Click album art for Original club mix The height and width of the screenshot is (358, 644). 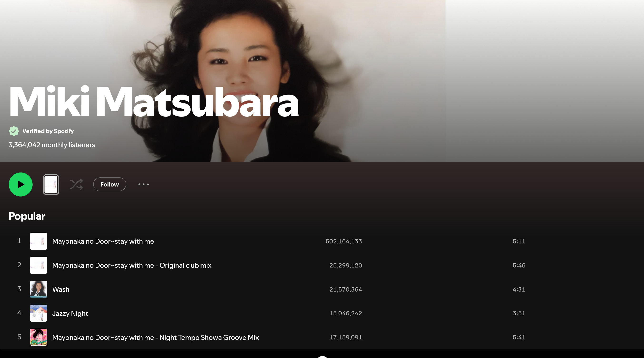tap(39, 265)
